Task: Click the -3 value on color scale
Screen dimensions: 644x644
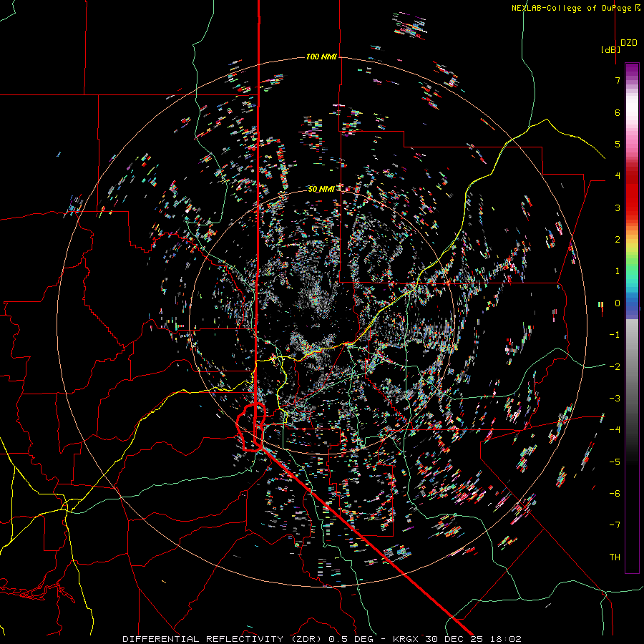Action: point(615,399)
